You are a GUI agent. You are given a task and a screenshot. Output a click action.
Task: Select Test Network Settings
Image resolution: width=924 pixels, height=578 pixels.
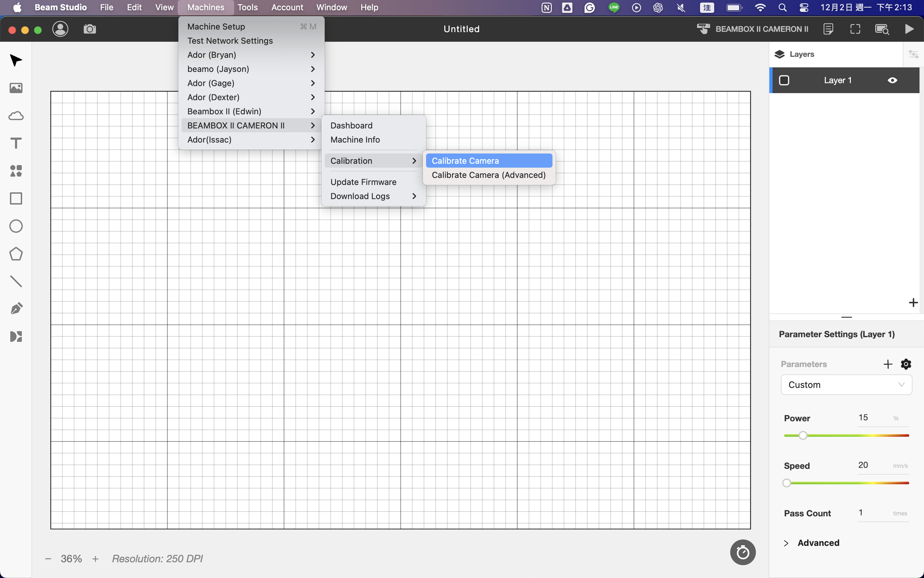click(251, 40)
